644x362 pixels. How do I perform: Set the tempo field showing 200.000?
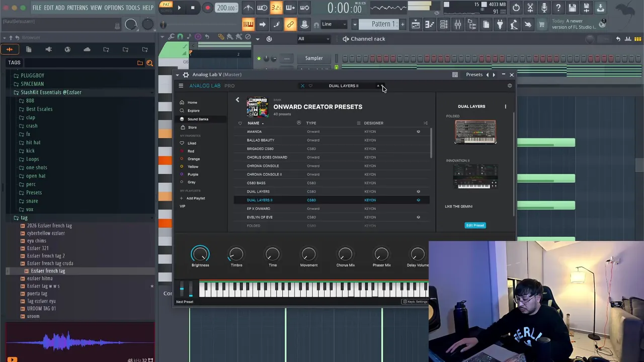tap(226, 8)
